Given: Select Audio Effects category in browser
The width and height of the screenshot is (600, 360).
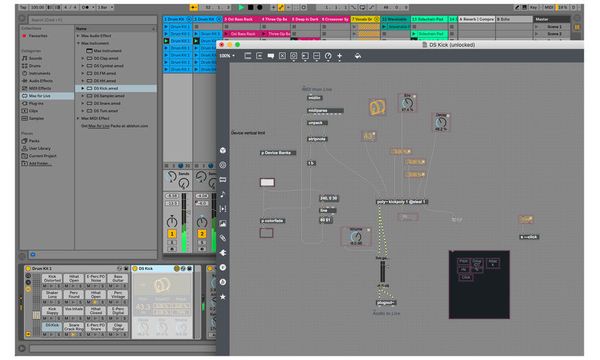Looking at the screenshot, I should 41,81.
